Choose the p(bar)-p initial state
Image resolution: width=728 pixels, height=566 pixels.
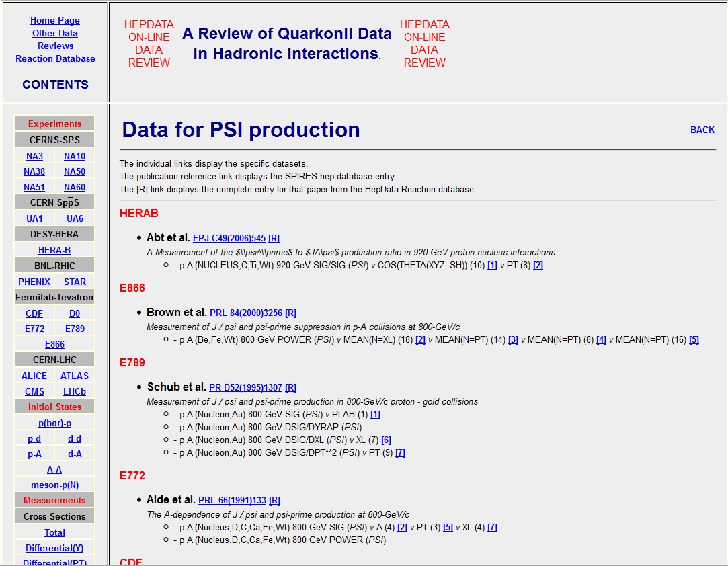pyautogui.click(x=54, y=423)
